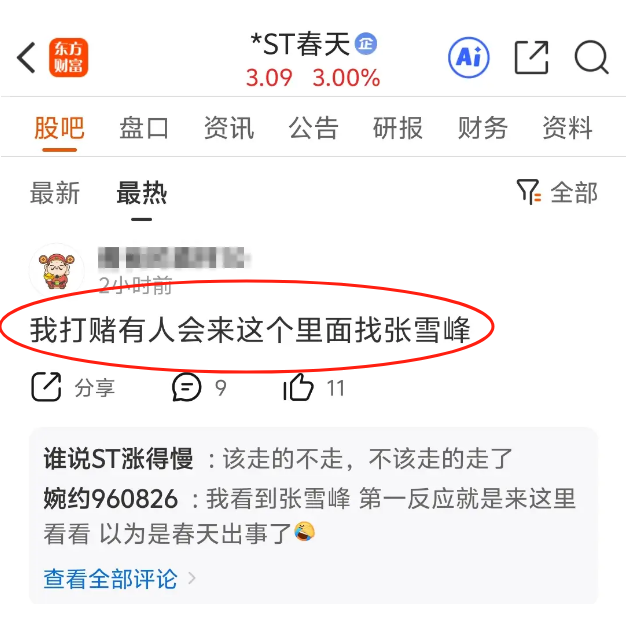Tap the back arrow icon
The image size is (627, 619).
(x=26, y=58)
